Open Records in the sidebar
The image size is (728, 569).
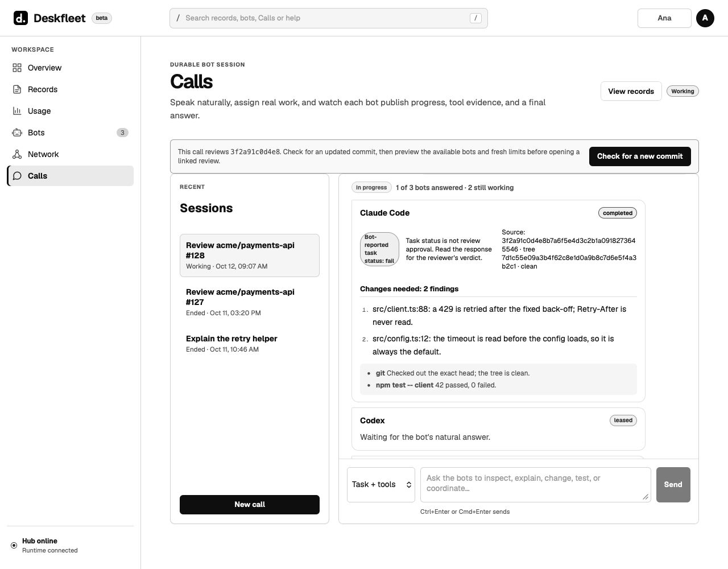click(x=71, y=89)
